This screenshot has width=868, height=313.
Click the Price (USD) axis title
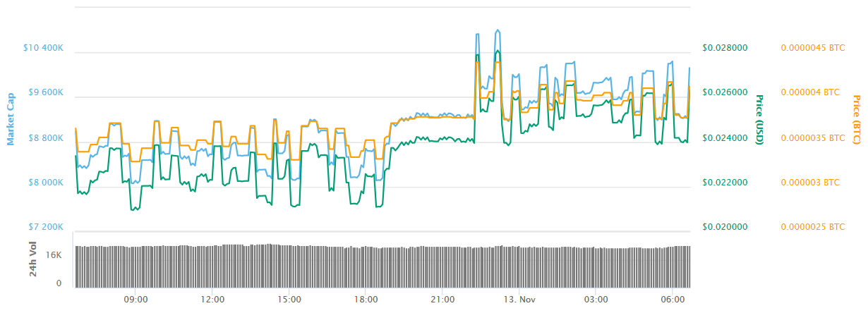tap(759, 120)
